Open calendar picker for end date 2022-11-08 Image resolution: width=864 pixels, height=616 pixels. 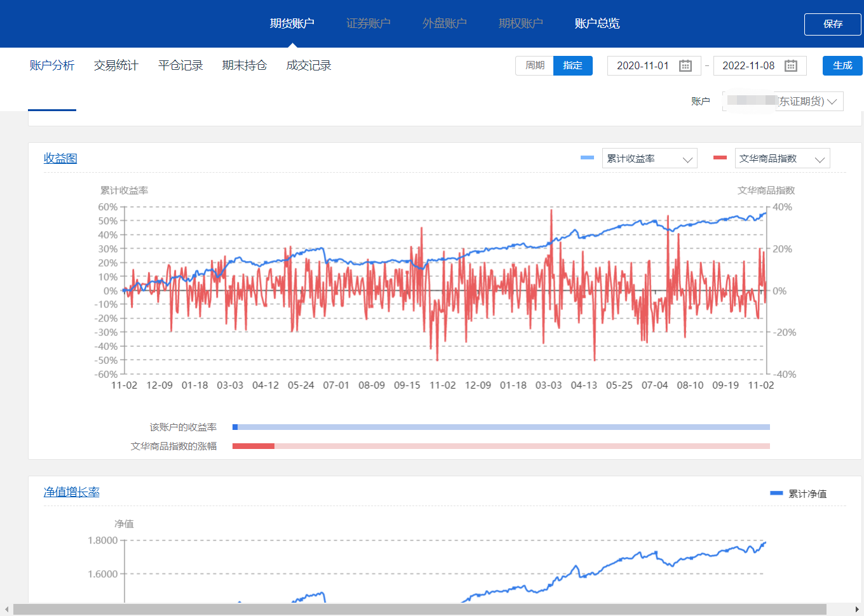coord(790,65)
